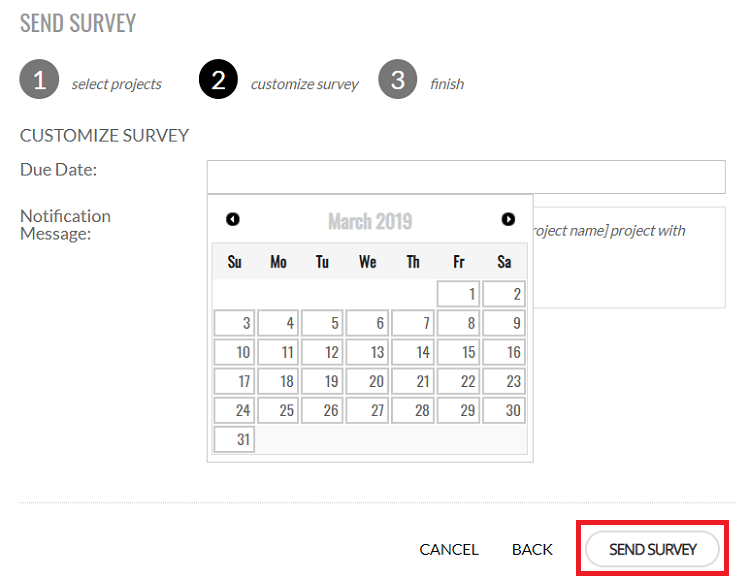Screen dimensions: 750x579
Task: Click the Cancel link
Action: 449,549
